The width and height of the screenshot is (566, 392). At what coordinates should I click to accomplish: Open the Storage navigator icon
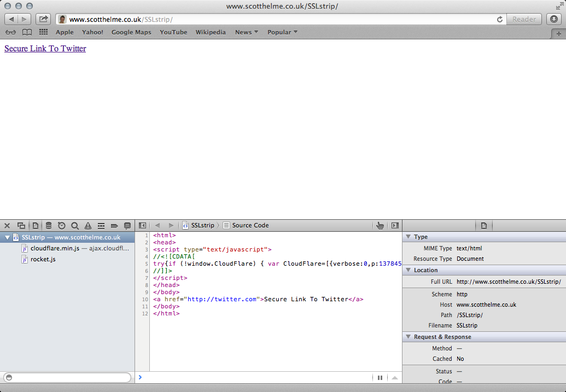point(48,226)
